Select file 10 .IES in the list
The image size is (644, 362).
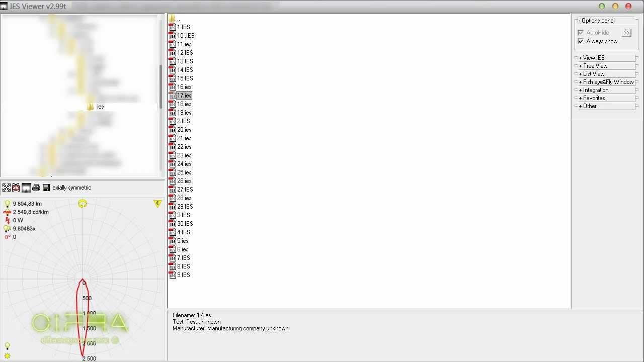tap(182, 36)
